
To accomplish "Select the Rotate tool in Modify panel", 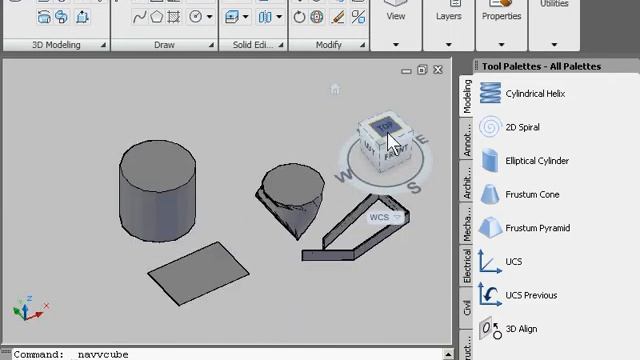I will coord(299,17).
